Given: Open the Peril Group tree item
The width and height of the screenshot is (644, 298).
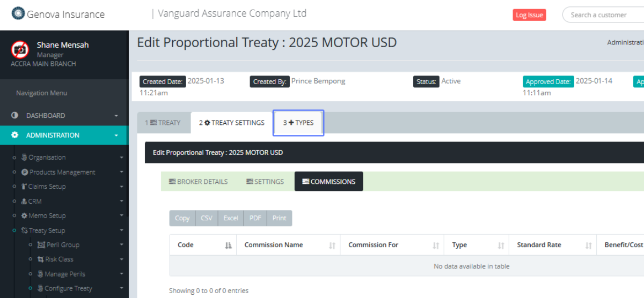Looking at the screenshot, I should [63, 245].
